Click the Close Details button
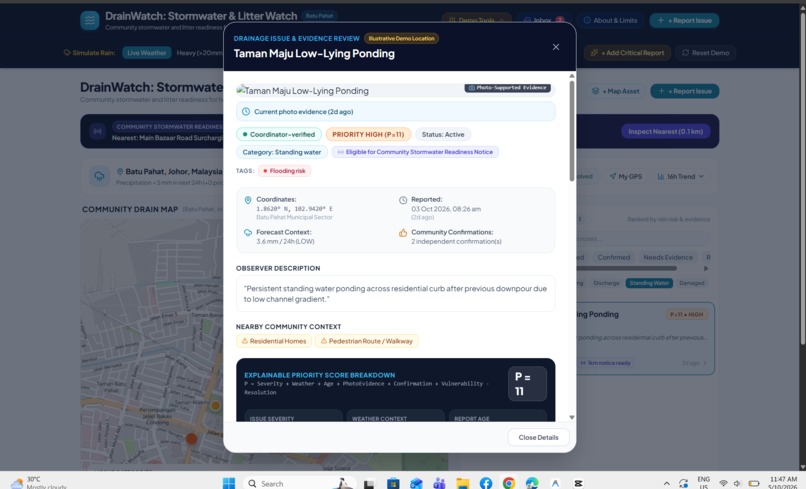 pyautogui.click(x=538, y=437)
